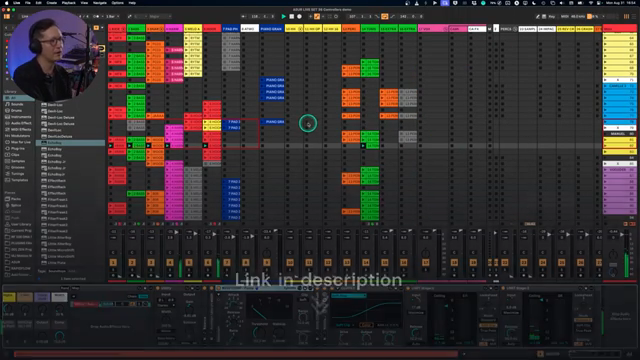
Task: Toggle track 10 activator button
Action: point(290,262)
